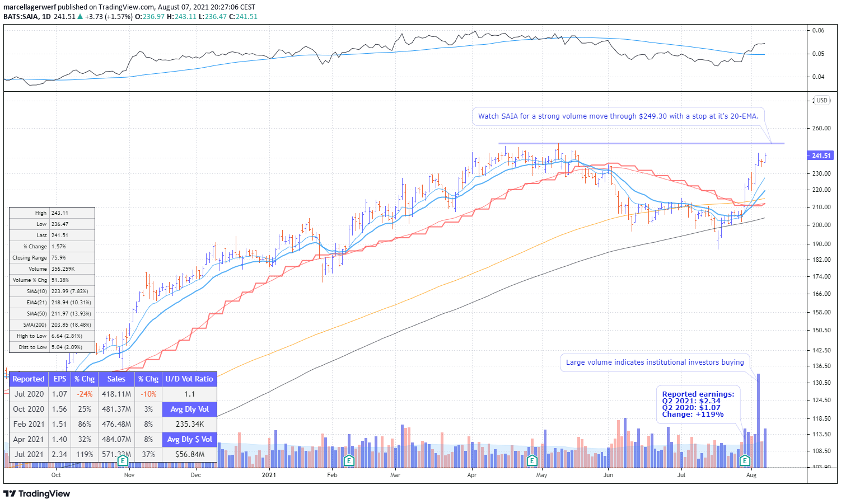Click the 'Volume' 356.259K row
This screenshot has width=841, height=504.
click(52, 269)
